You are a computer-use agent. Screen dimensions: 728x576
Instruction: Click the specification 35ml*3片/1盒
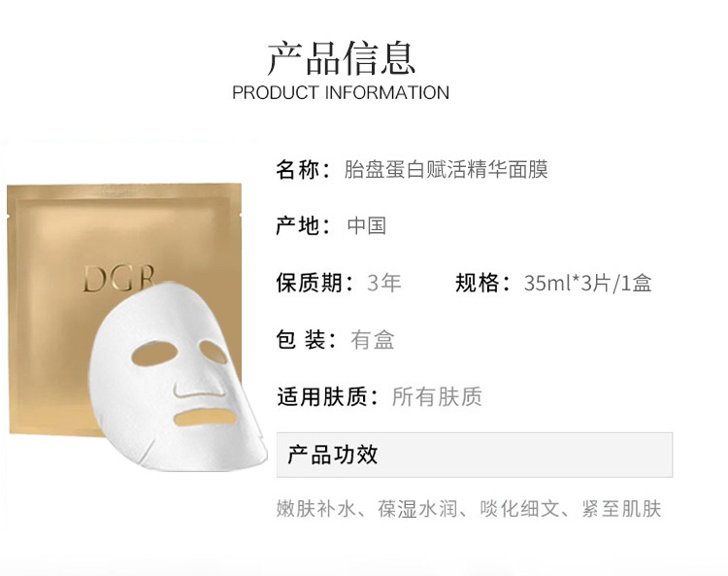click(x=588, y=283)
